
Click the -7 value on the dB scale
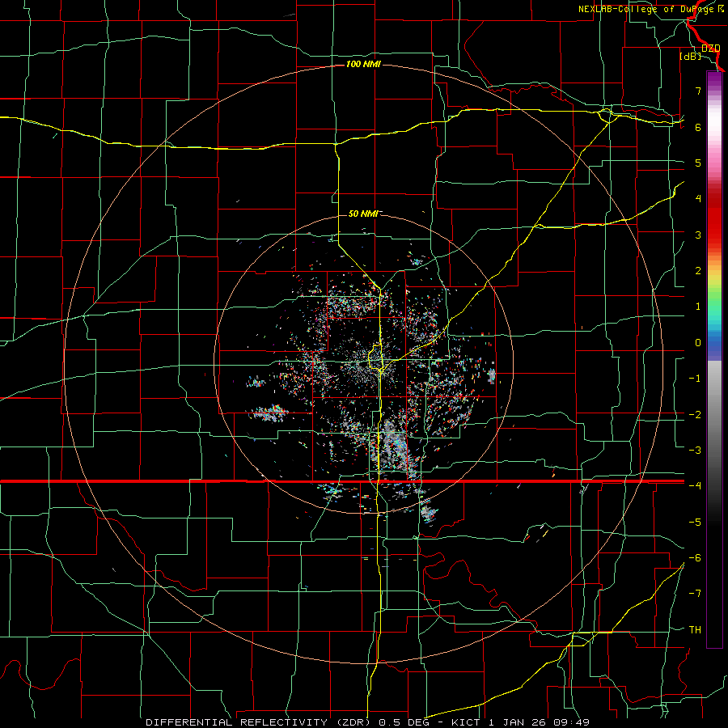coord(695,594)
